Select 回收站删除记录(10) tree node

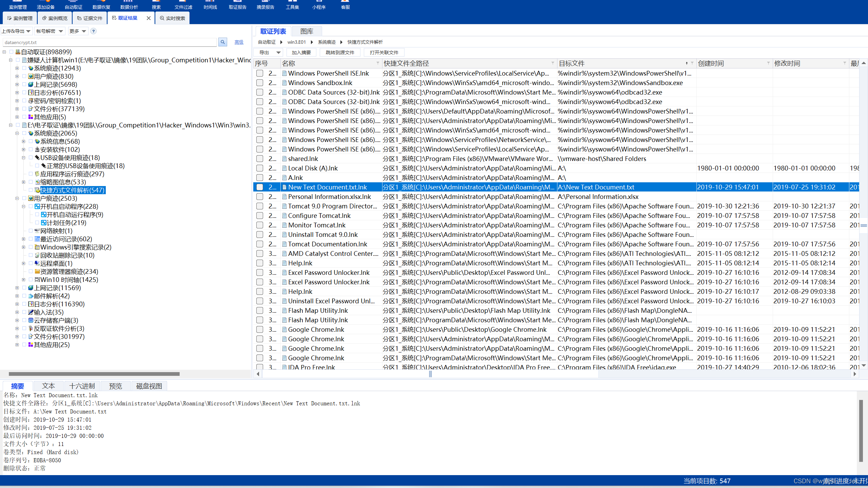(x=67, y=255)
